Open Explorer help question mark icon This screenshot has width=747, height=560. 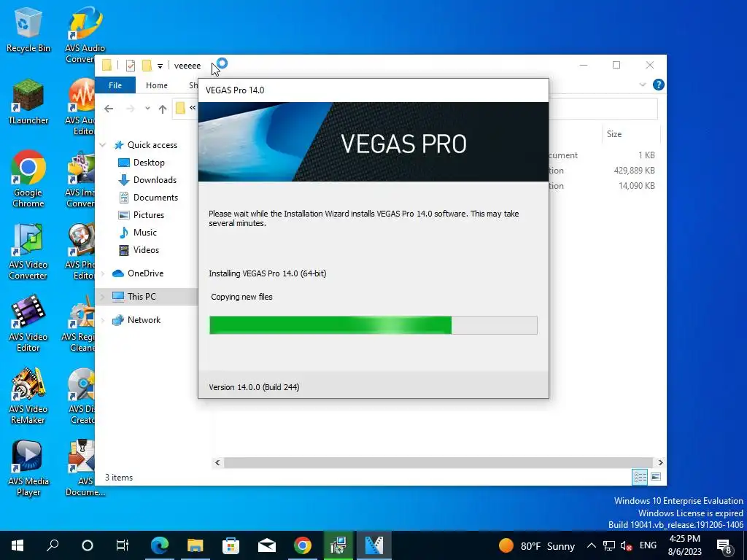point(659,85)
